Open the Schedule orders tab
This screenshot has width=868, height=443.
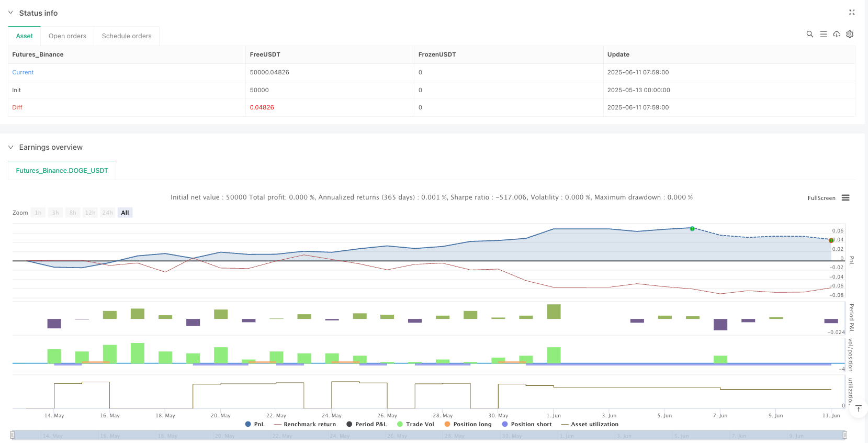pos(127,36)
